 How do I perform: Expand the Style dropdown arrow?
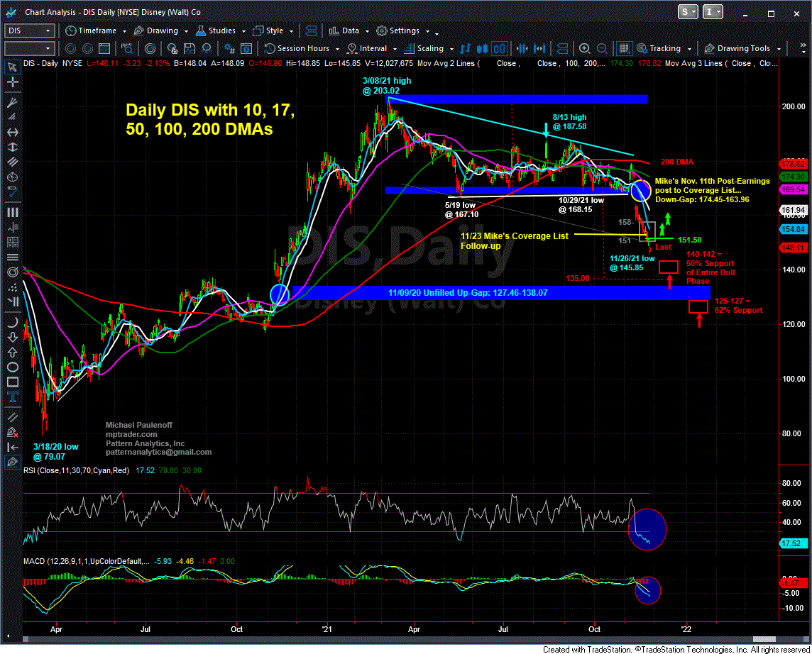[x=292, y=31]
